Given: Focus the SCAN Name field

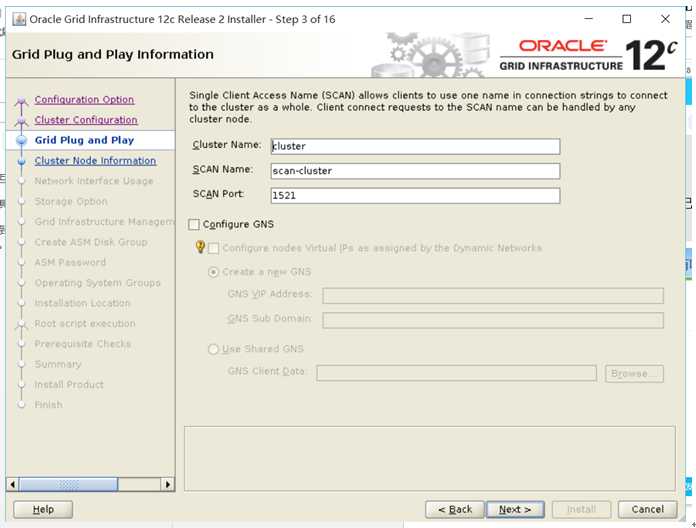Looking at the screenshot, I should coord(415,171).
